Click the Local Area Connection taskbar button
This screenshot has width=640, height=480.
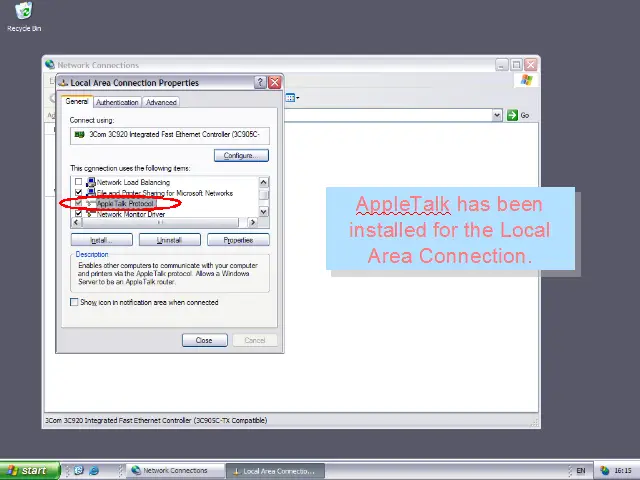point(276,471)
